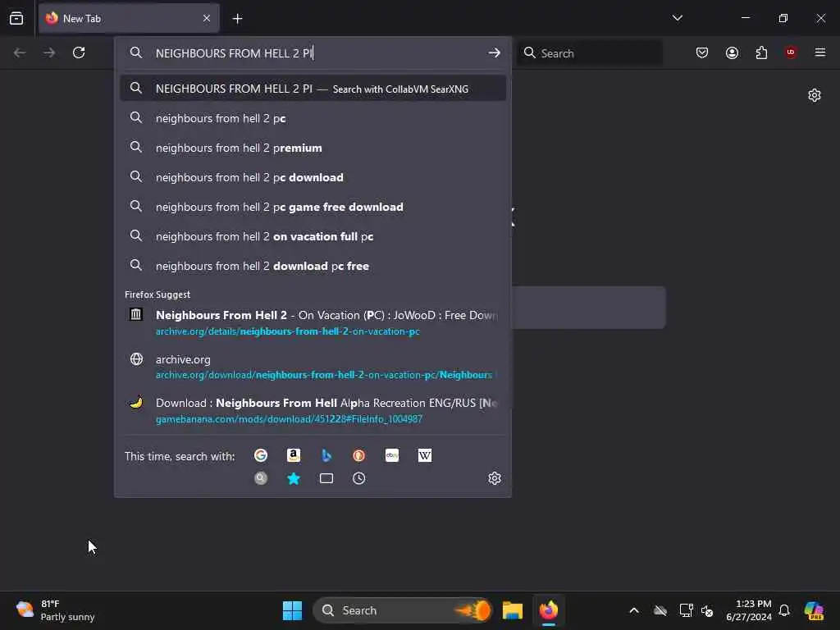
Task: Open the Firefox hamburger menu
Action: tap(820, 52)
